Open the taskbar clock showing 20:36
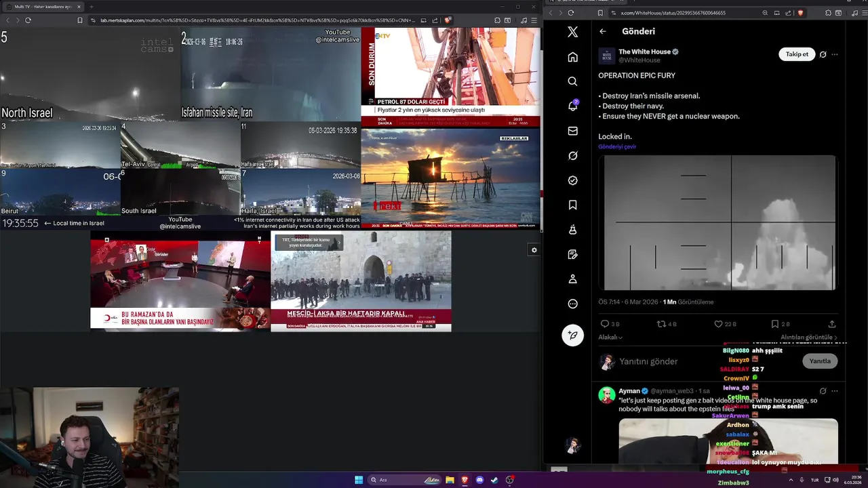 (x=852, y=480)
